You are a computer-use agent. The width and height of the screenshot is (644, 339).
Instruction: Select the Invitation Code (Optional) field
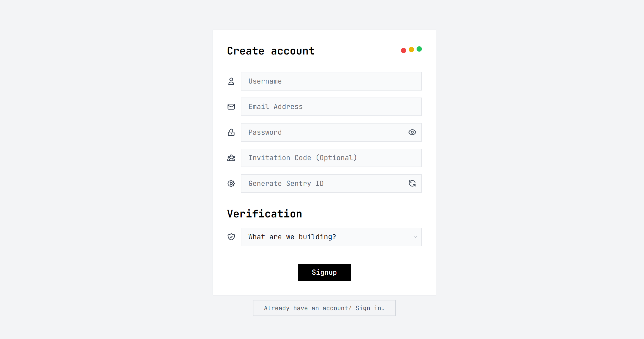(331, 158)
